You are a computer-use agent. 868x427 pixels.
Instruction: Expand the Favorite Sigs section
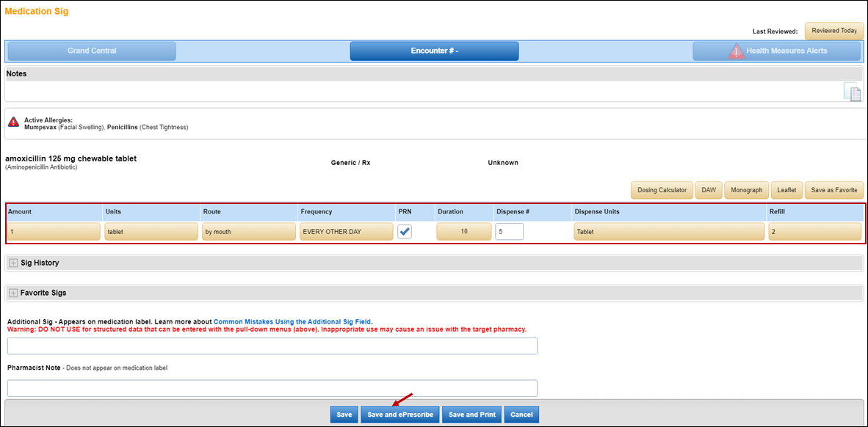13,293
